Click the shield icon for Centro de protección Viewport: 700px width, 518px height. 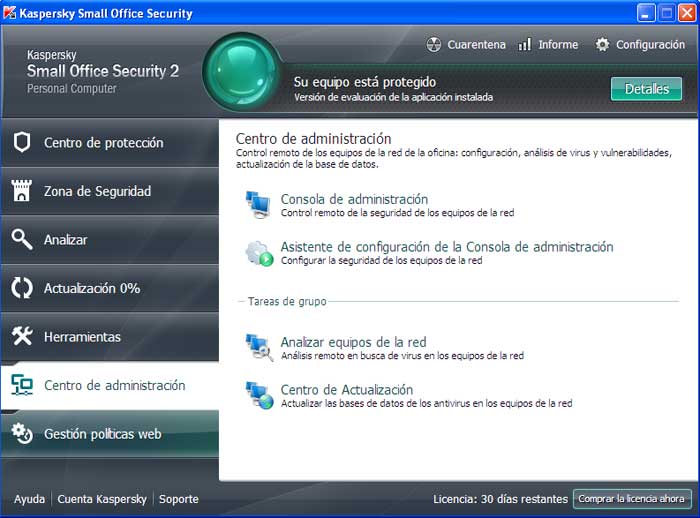pyautogui.click(x=22, y=143)
